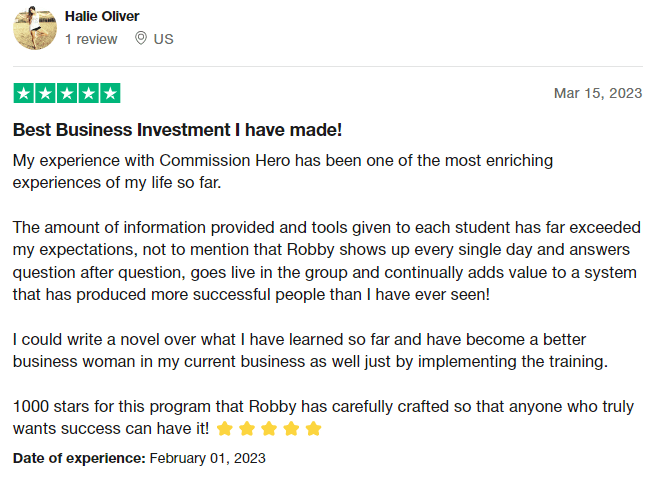Click the last yellow star emoji
Screen dimensions: 650x478
point(313,429)
